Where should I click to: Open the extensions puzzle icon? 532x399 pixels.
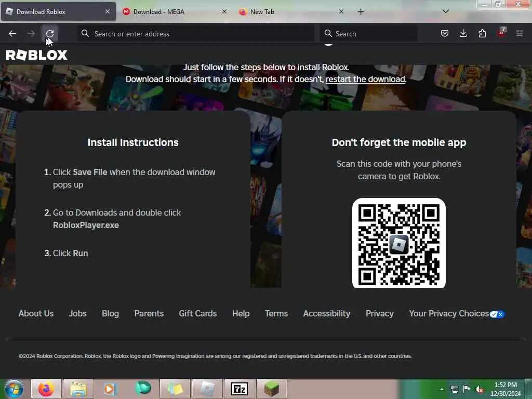[482, 33]
